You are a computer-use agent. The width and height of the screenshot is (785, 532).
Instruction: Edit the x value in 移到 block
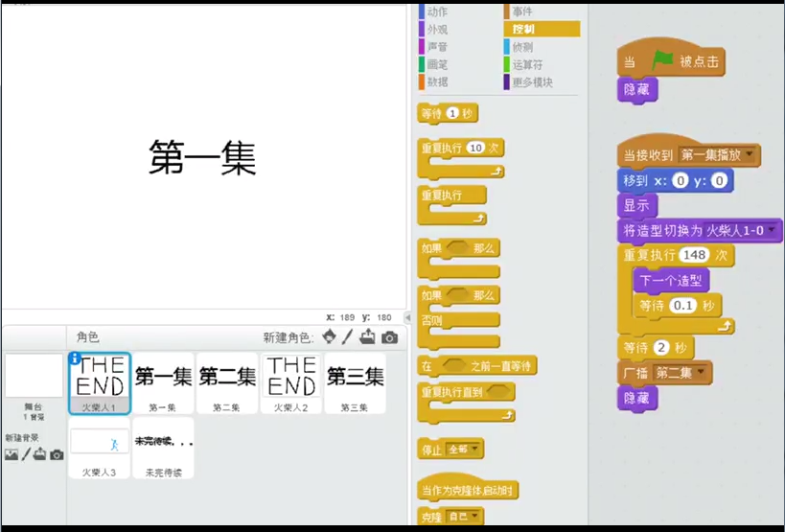[680, 180]
